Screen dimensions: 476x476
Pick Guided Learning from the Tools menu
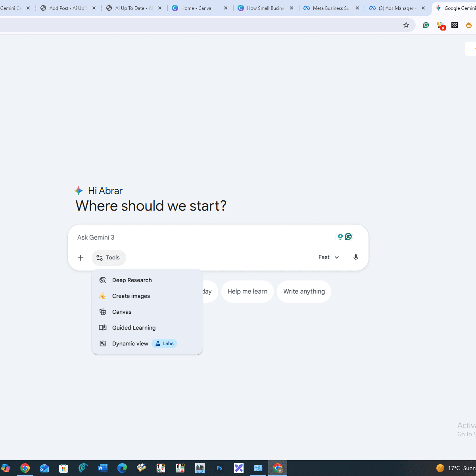134,328
